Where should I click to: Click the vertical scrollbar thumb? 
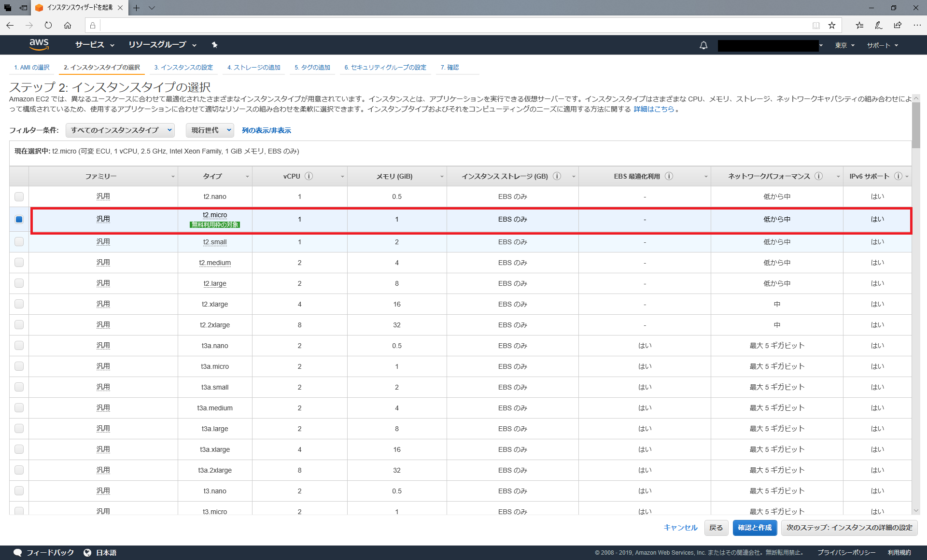916,126
